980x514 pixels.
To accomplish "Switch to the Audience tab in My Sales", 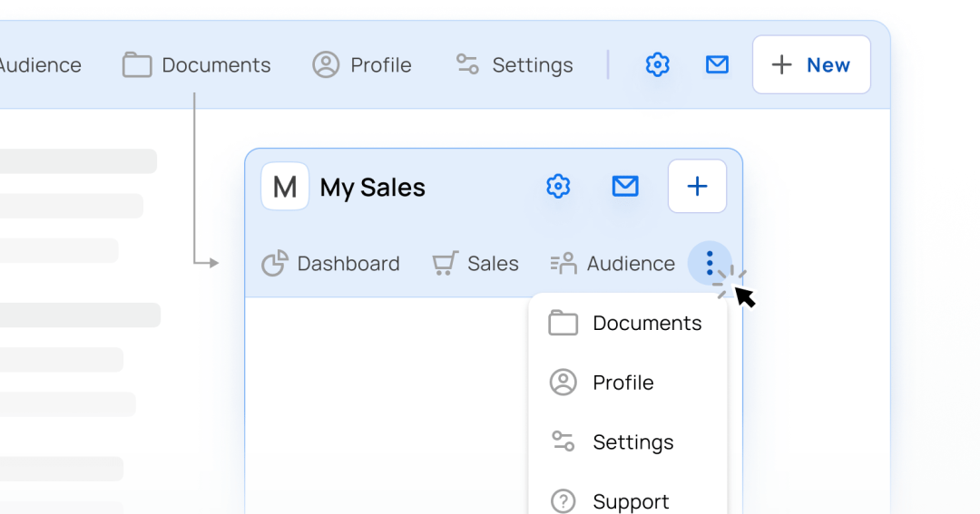I will point(612,263).
